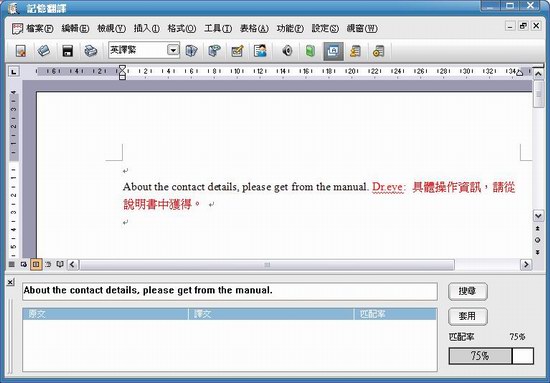
Task: Click the speaker read-aloud icon
Action: (x=287, y=51)
